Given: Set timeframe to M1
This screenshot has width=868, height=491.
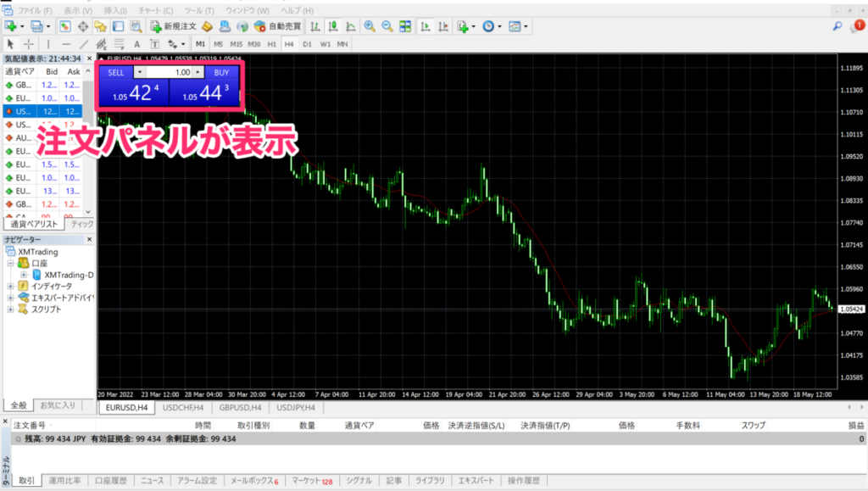Looking at the screenshot, I should 200,44.
